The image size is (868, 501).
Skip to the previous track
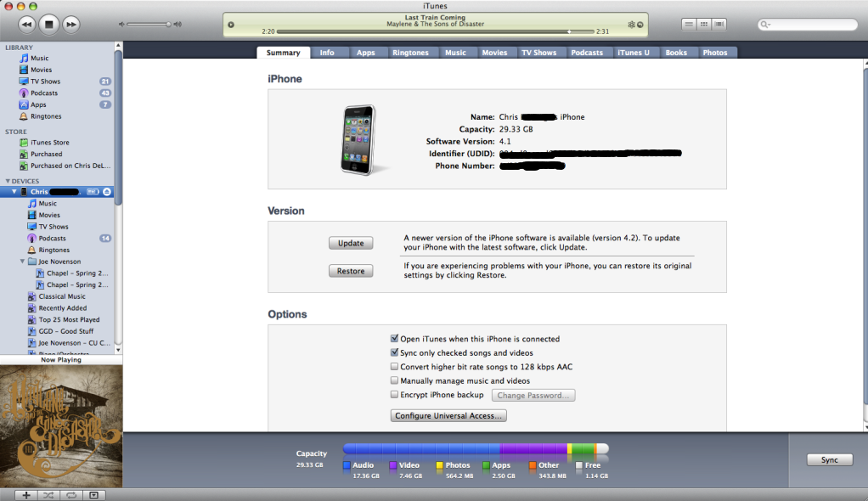26,25
